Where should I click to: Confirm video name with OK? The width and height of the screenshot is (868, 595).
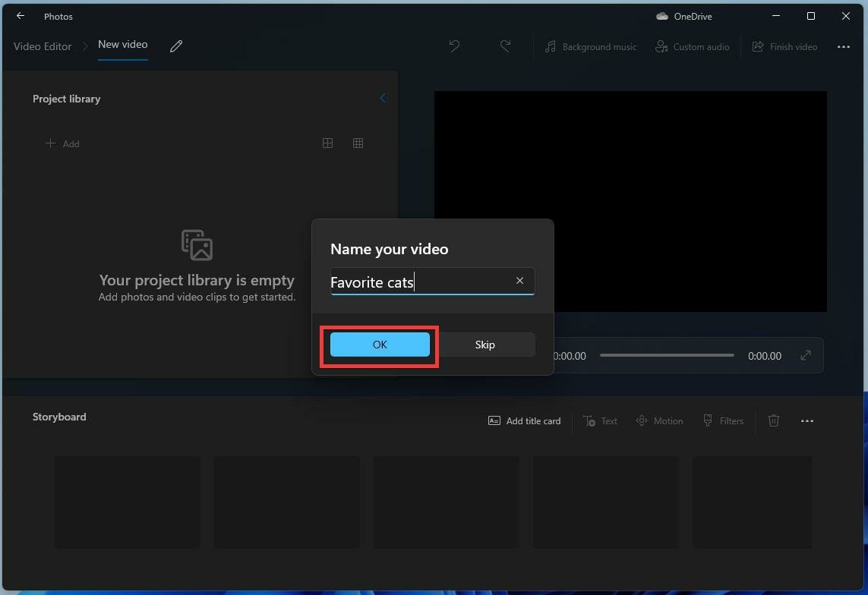379,345
